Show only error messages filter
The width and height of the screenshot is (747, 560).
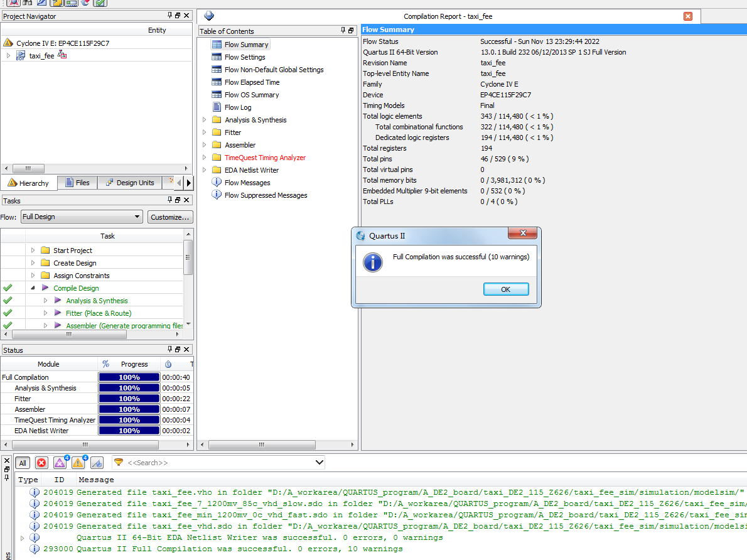tap(41, 463)
